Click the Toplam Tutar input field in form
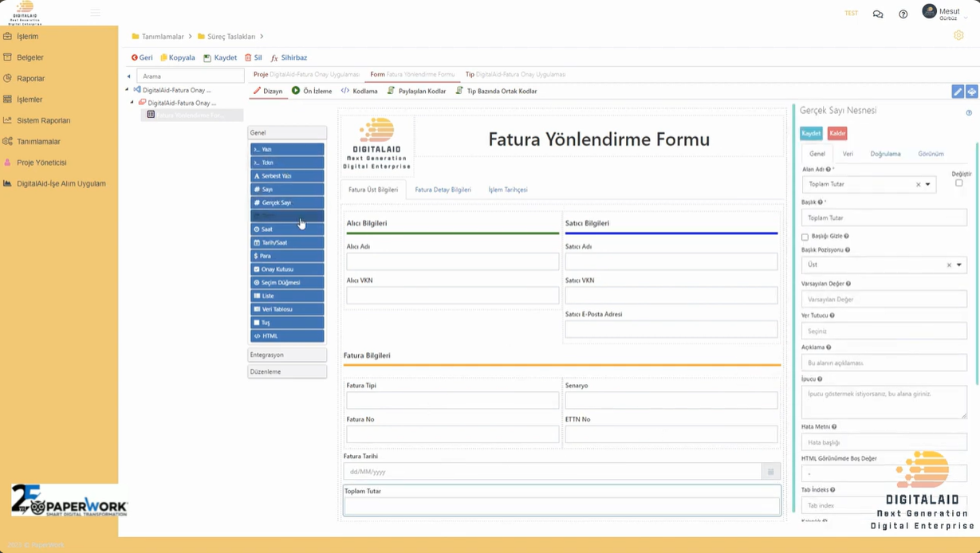The height and width of the screenshot is (553, 980). pyautogui.click(x=561, y=506)
